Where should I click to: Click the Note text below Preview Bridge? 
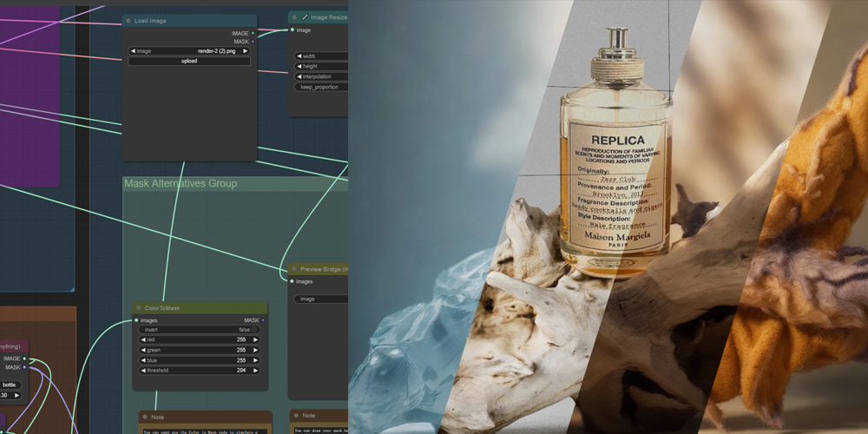pyautogui.click(x=321, y=431)
